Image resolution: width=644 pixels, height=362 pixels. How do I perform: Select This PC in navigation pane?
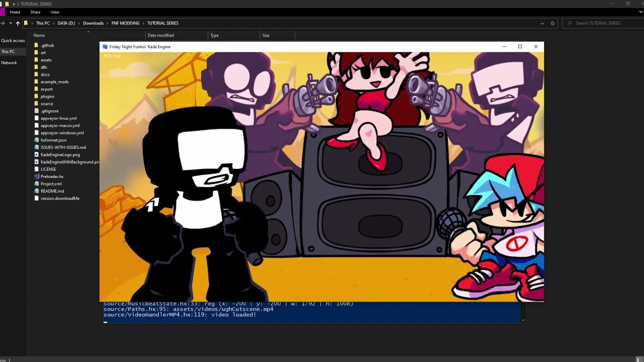point(8,52)
